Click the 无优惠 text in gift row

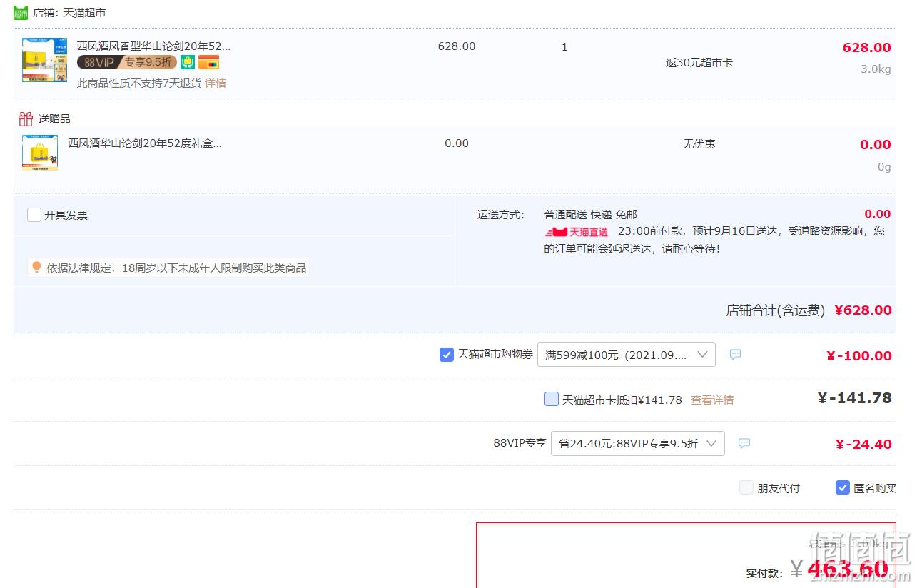(699, 144)
